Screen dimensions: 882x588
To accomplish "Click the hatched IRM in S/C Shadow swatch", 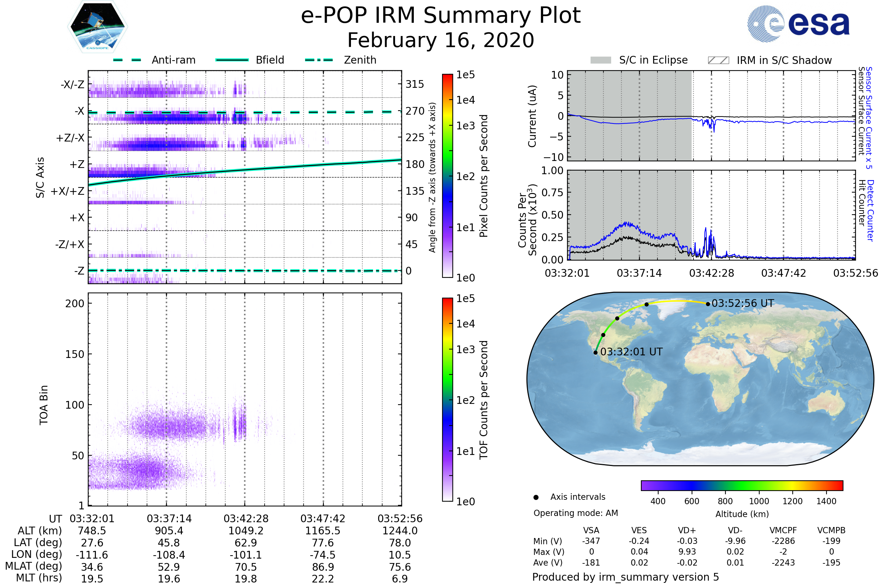I will pos(718,60).
